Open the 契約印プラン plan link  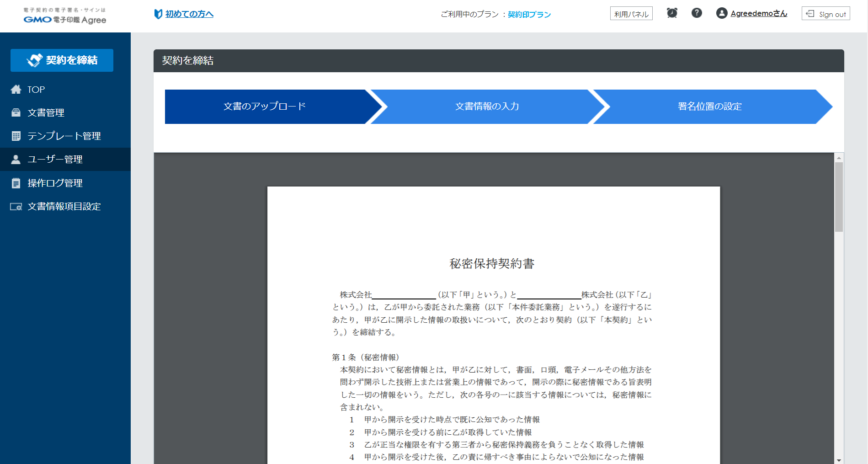529,15
